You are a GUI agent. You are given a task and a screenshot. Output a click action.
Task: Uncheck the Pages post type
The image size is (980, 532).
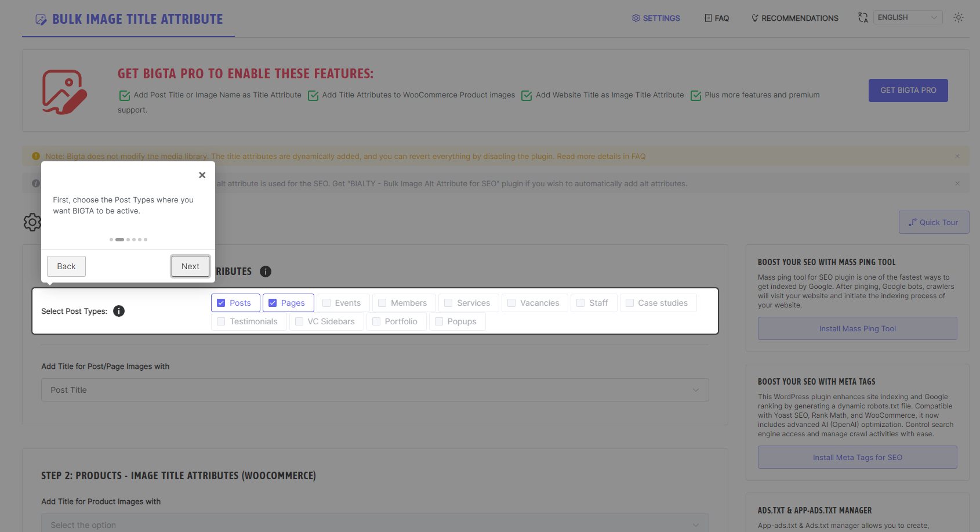273,303
